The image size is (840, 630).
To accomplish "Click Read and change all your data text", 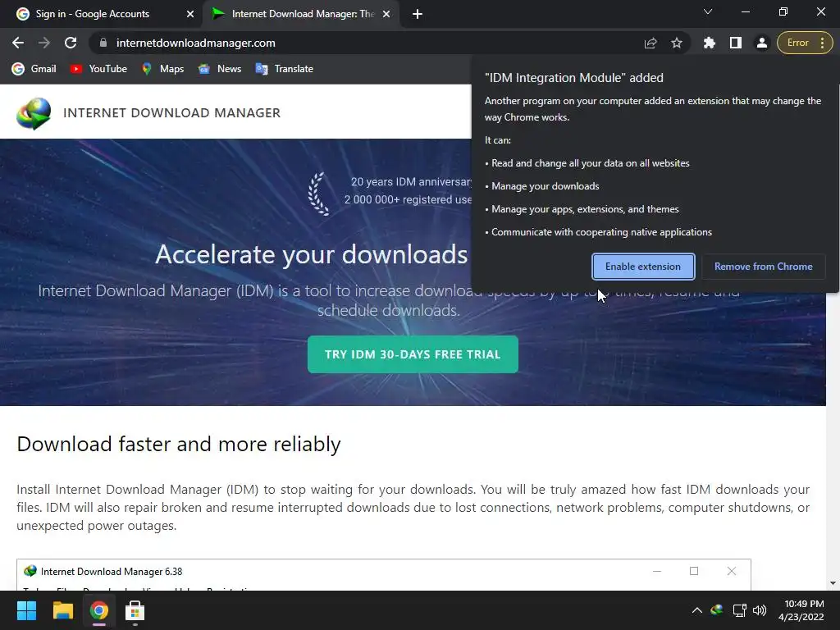I will tap(591, 163).
